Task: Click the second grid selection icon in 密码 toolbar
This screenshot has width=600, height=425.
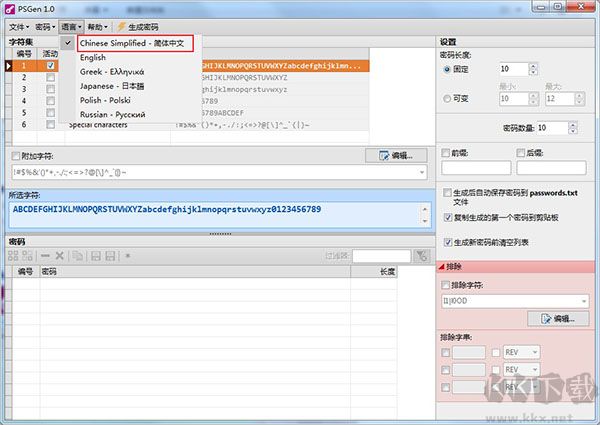Action: click(28, 256)
